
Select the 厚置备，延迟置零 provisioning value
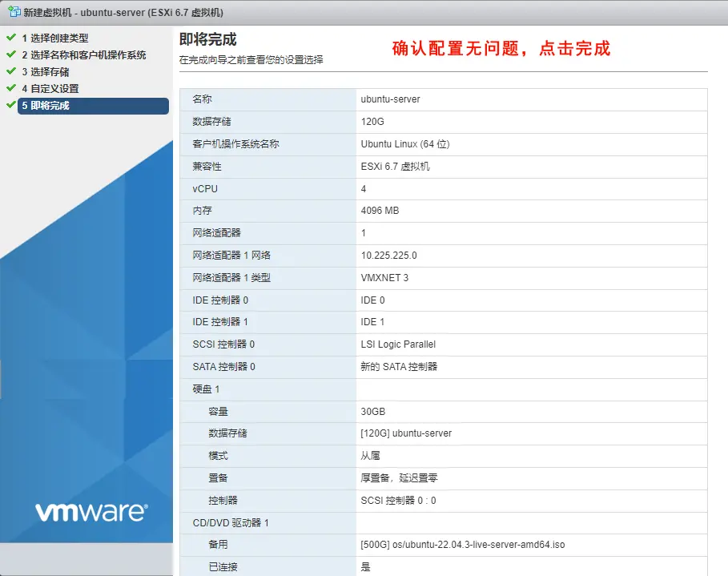pos(400,478)
